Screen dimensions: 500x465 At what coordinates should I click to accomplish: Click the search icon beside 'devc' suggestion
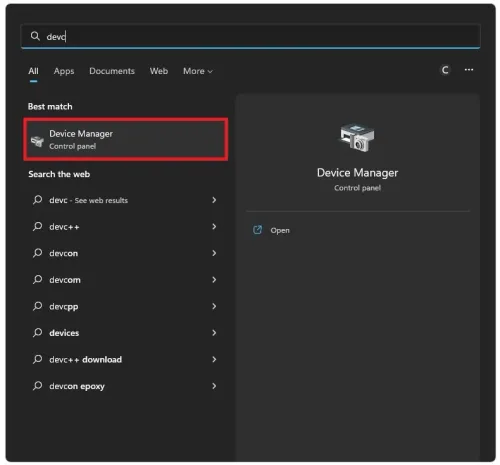37,200
